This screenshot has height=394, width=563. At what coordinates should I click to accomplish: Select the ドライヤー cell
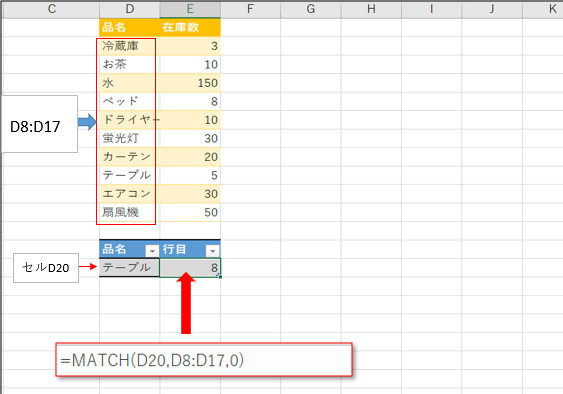pos(130,120)
